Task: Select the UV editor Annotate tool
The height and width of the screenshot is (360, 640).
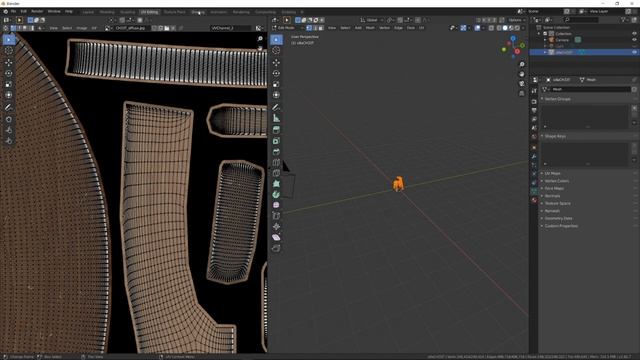Action: point(9,107)
